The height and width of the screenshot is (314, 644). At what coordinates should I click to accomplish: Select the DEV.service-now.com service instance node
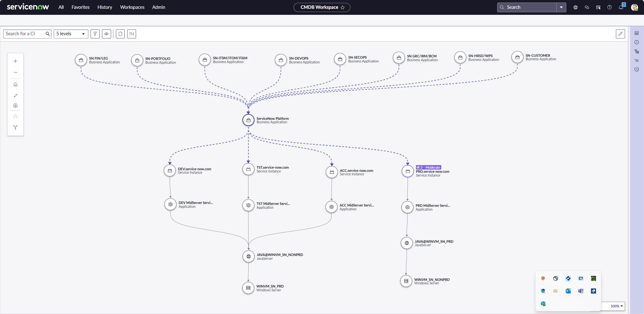pyautogui.click(x=170, y=171)
